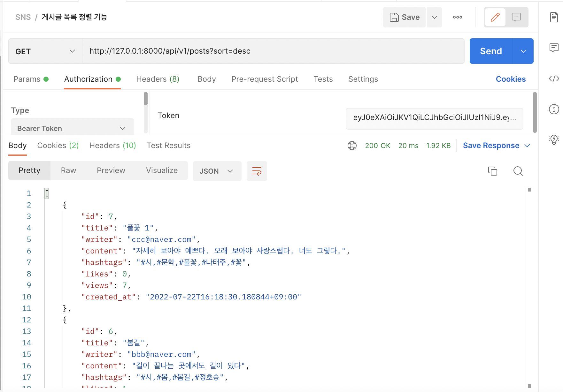
Task: Open the Test Results tab
Action: (168, 146)
